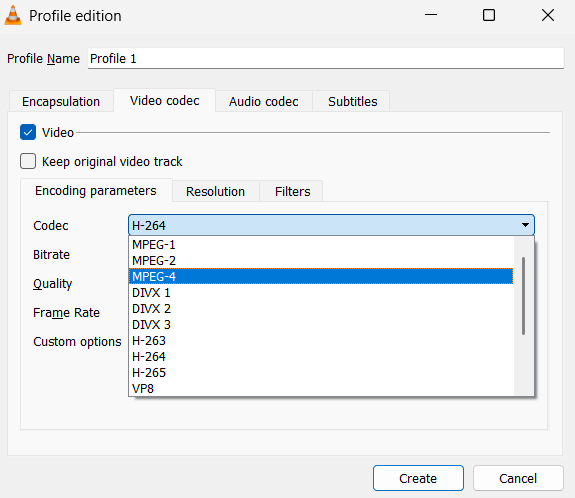The width and height of the screenshot is (575, 498).
Task: Click the Create button
Action: [418, 478]
